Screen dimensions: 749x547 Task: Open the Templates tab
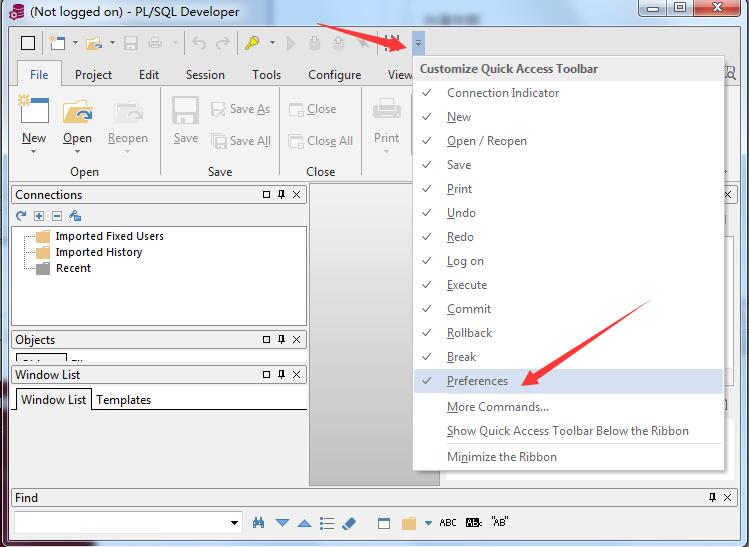point(123,400)
